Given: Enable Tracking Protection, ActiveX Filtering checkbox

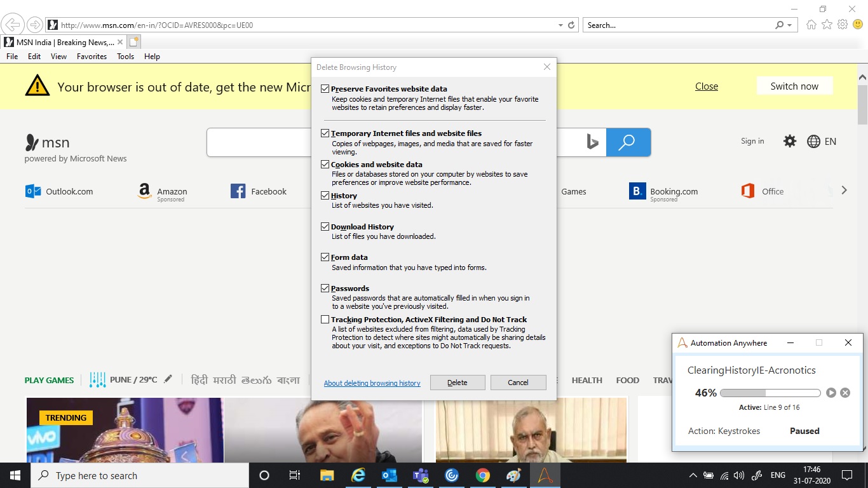Looking at the screenshot, I should point(325,320).
